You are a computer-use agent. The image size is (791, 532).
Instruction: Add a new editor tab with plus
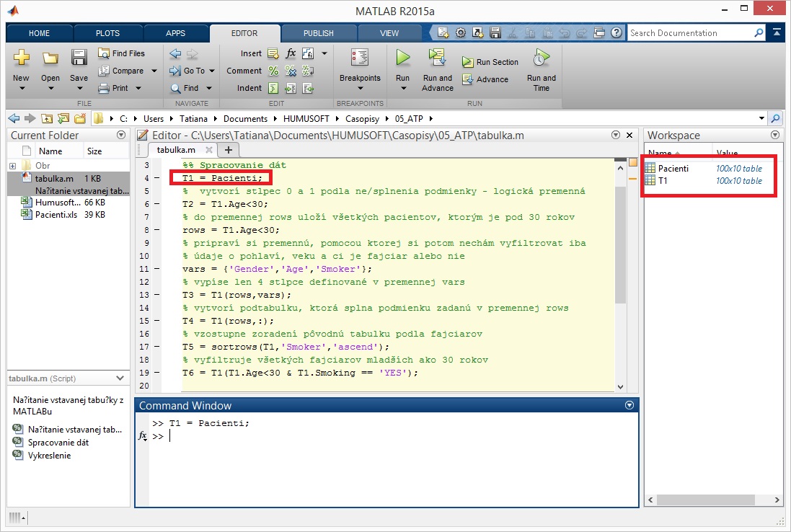[x=228, y=150]
